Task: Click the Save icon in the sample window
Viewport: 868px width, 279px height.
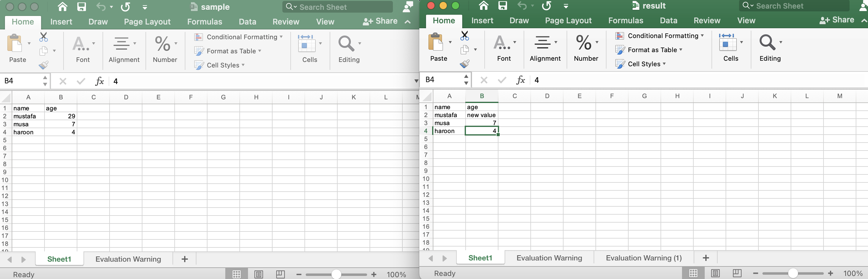Action: click(x=82, y=6)
